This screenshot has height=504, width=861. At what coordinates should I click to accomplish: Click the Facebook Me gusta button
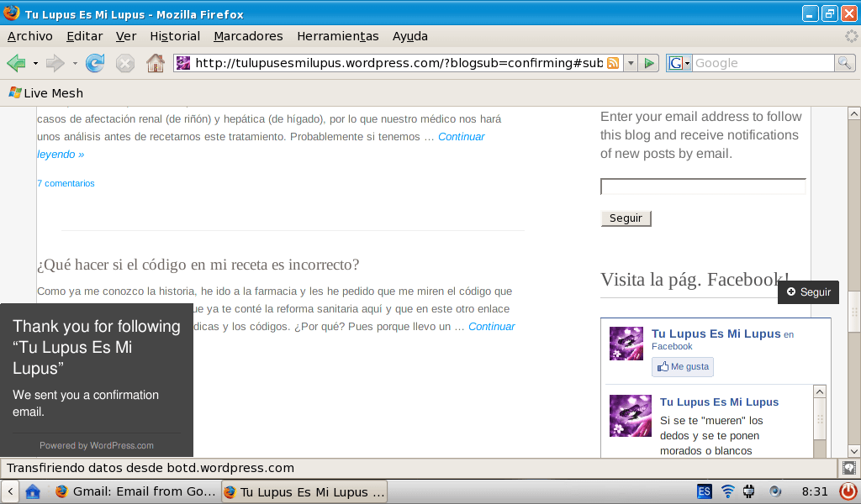(683, 367)
